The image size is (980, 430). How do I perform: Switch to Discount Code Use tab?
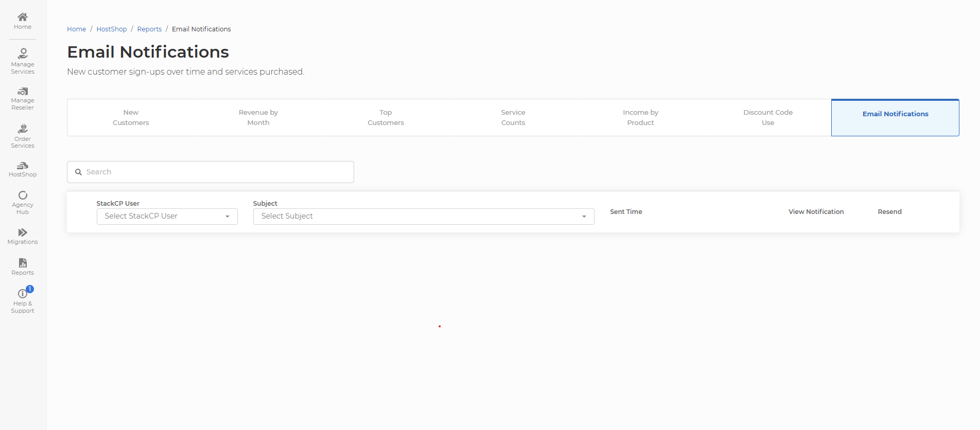768,118
